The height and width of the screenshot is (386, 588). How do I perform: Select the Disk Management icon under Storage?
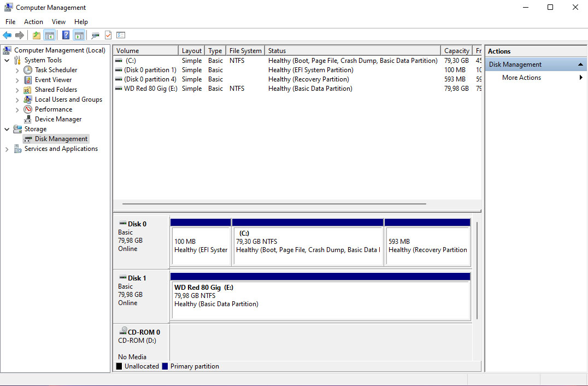point(26,138)
